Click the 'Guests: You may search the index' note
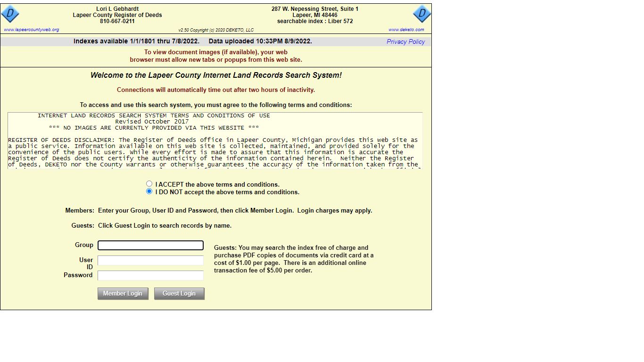644x362 pixels. coord(294,259)
